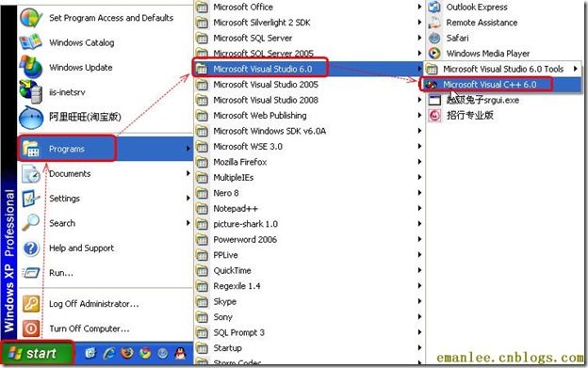This screenshot has width=588, height=368.
Task: Click the Notepad++ folder icon
Action: [202, 209]
